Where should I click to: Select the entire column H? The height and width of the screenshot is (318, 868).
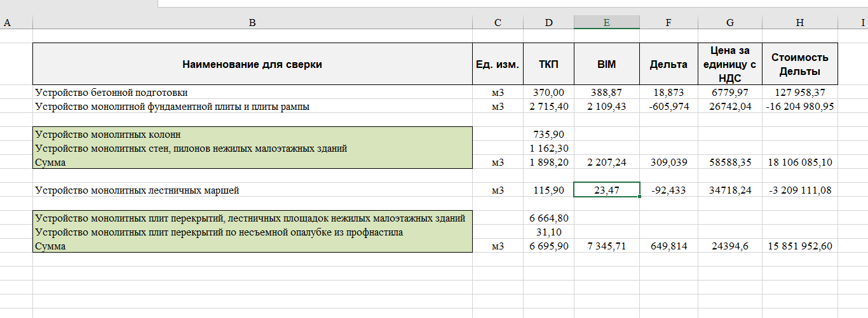pyautogui.click(x=799, y=23)
